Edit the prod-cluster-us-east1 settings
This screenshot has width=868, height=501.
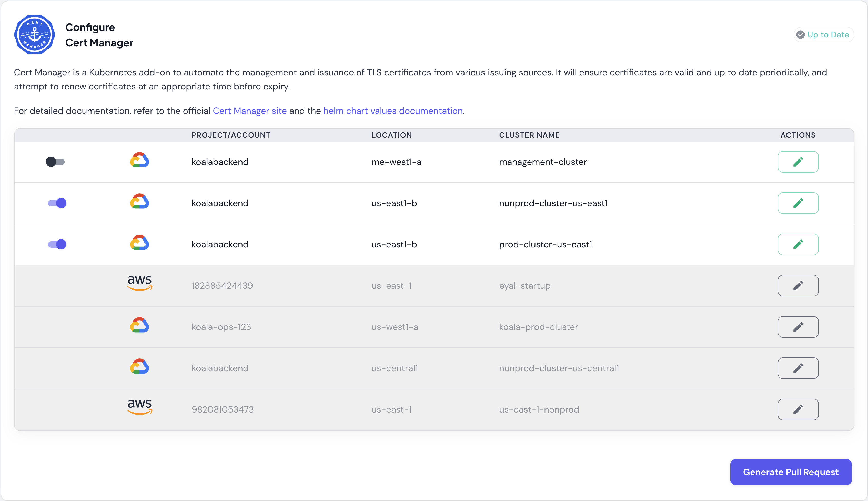(798, 244)
